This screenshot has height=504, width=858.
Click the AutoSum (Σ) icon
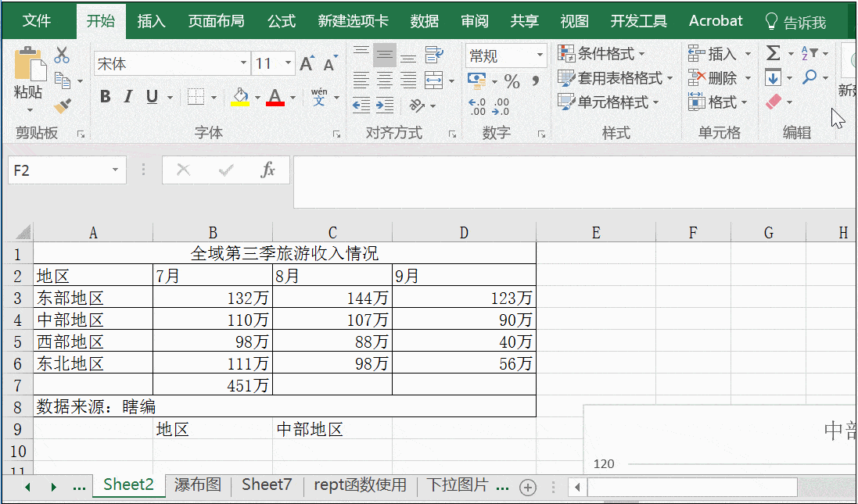[773, 52]
